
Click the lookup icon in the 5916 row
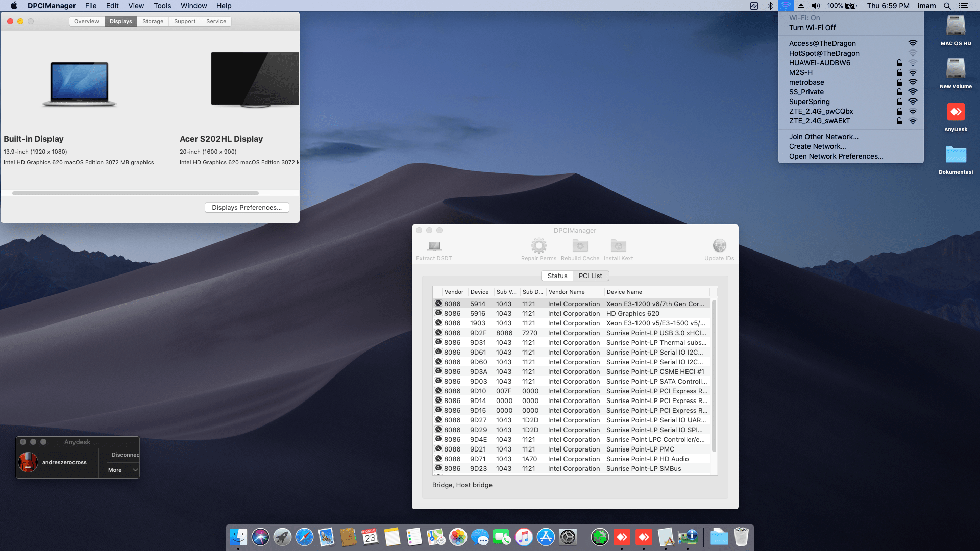[438, 313]
